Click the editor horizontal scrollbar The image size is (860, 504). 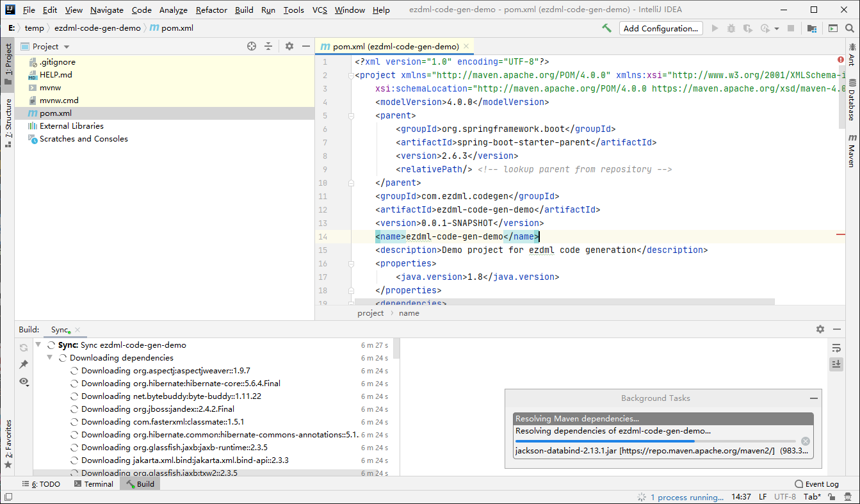[x=564, y=302]
